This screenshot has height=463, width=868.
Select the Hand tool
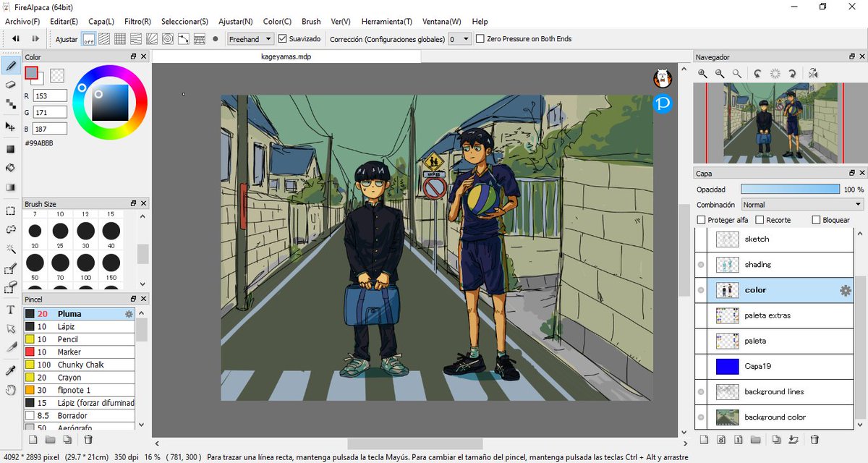click(x=10, y=390)
